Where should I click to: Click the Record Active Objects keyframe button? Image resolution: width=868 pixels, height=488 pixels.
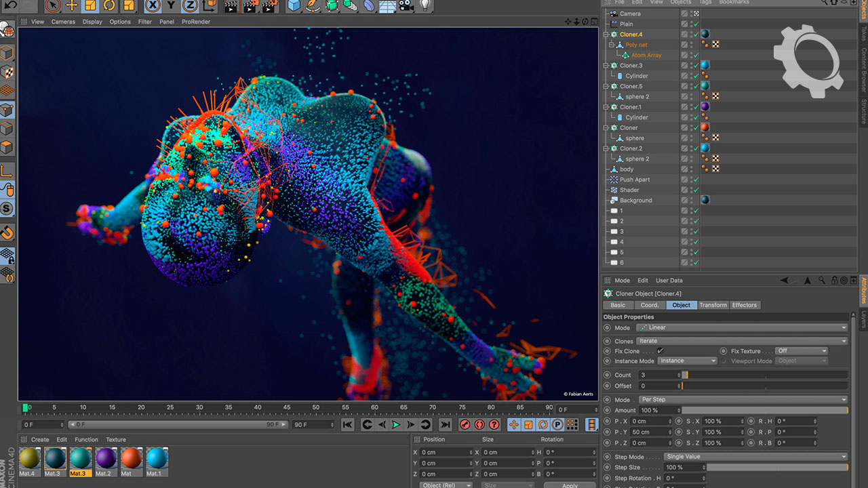point(465,425)
